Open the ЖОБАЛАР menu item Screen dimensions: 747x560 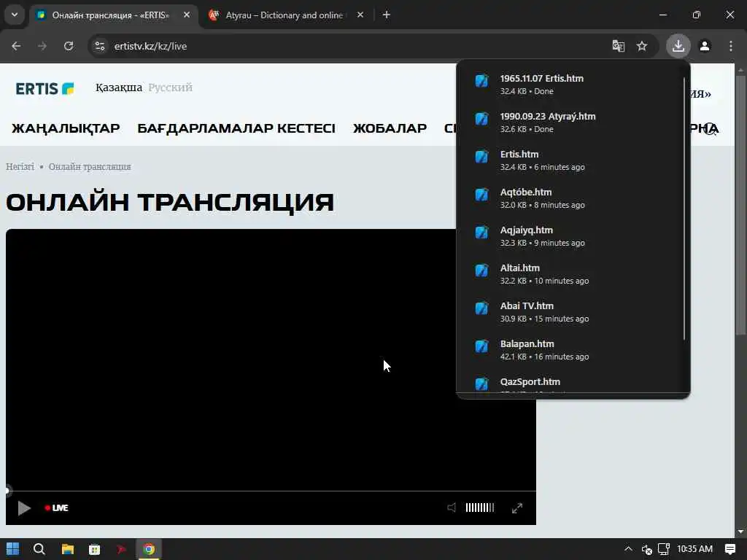click(390, 128)
